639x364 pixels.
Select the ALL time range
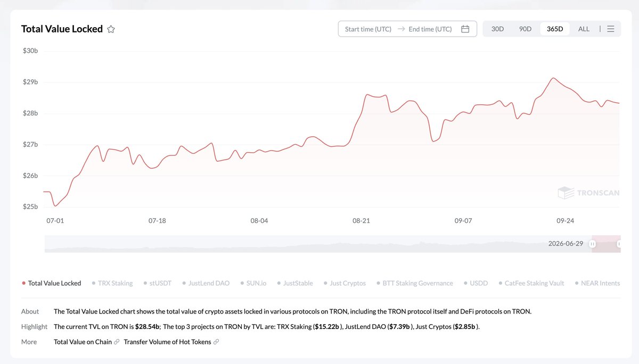point(584,29)
